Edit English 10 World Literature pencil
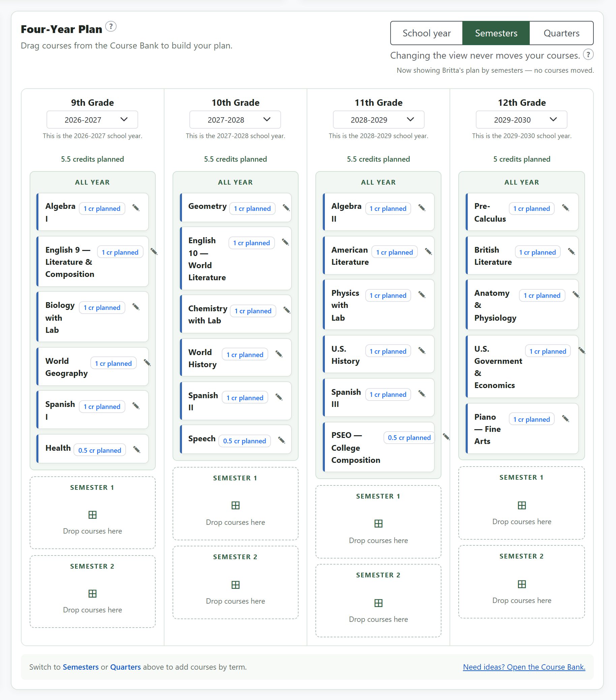The image size is (616, 700). pos(285,242)
